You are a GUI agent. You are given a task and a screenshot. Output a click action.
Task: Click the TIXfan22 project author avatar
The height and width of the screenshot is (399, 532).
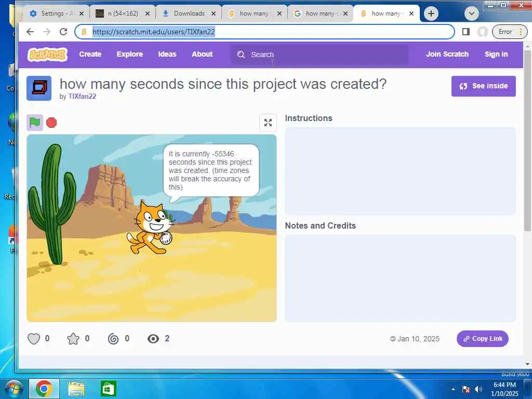pyautogui.click(x=39, y=88)
